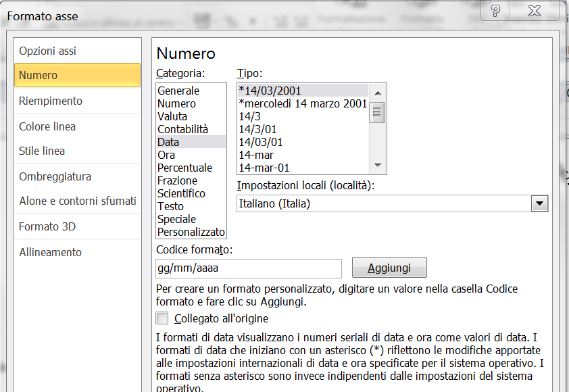Click the Aggiungi button
The height and width of the screenshot is (392, 569).
tap(389, 268)
